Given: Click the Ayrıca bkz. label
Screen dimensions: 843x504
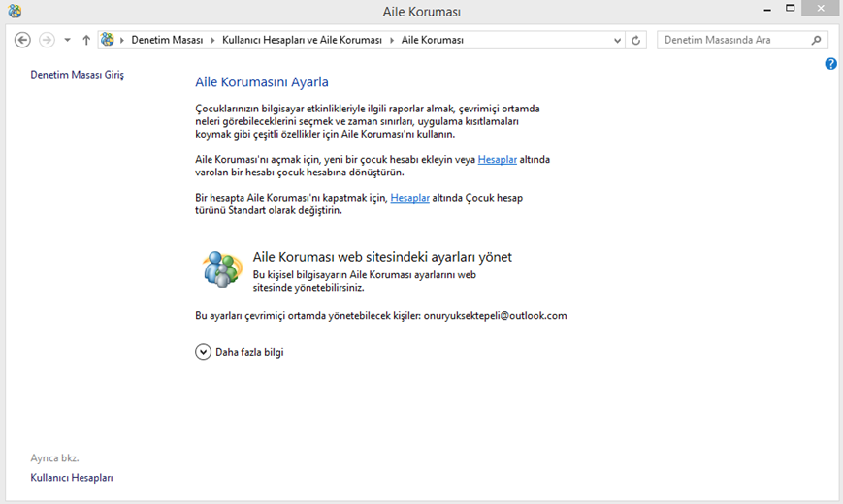Looking at the screenshot, I should pos(55,458).
